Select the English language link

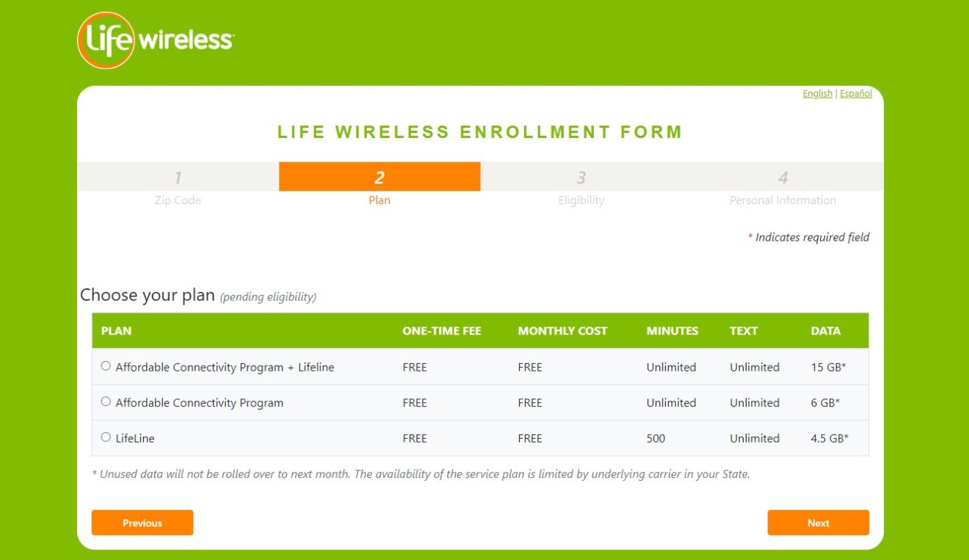(x=817, y=93)
